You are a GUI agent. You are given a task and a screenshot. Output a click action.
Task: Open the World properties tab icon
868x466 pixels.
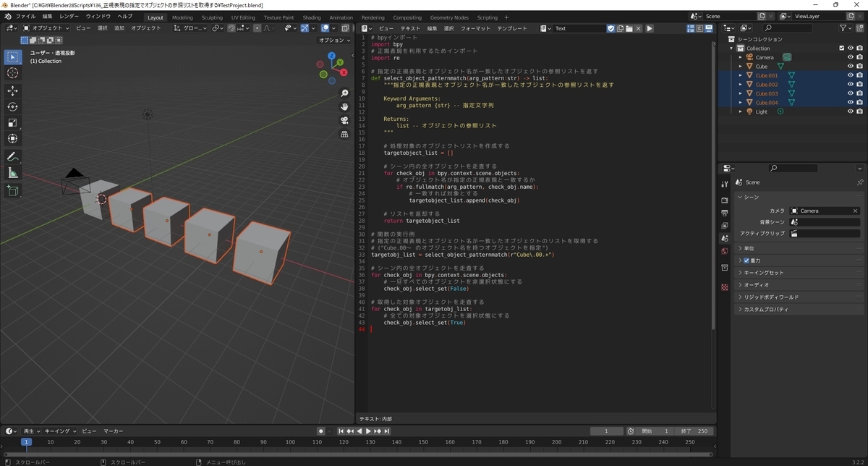[725, 251]
